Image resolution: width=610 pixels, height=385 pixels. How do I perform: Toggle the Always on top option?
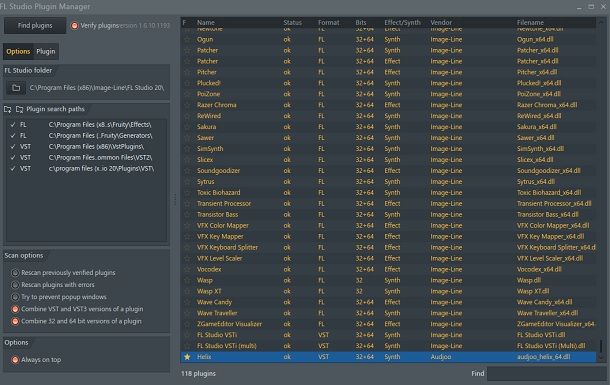click(15, 360)
